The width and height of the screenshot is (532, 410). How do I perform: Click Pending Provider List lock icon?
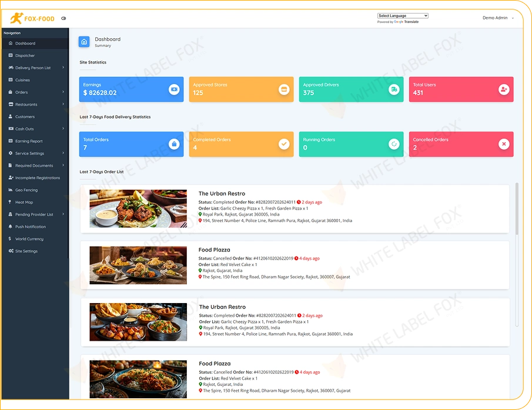coord(11,214)
